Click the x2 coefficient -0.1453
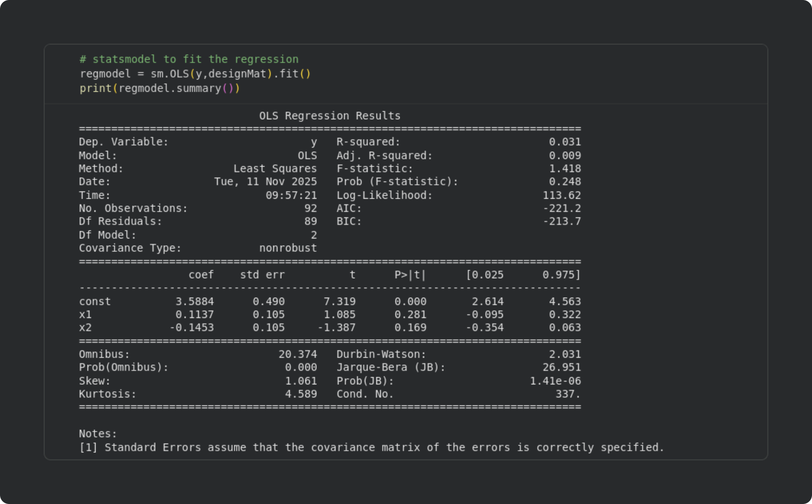The image size is (812, 504). click(192, 328)
